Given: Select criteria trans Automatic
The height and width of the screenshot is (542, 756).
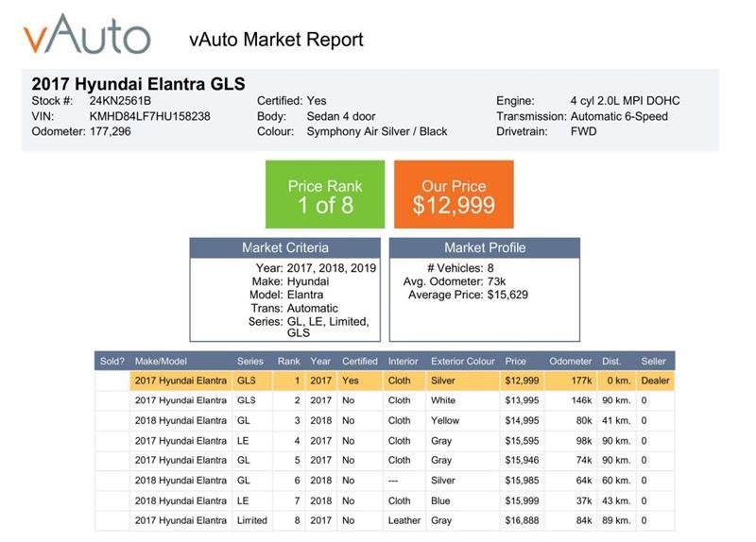Looking at the screenshot, I should (313, 309).
